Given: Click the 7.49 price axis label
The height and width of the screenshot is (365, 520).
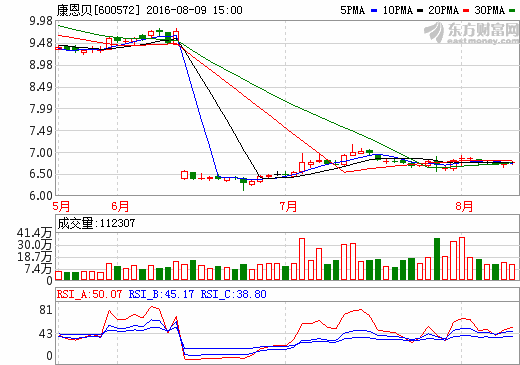Looking at the screenshot, I should tap(41, 131).
